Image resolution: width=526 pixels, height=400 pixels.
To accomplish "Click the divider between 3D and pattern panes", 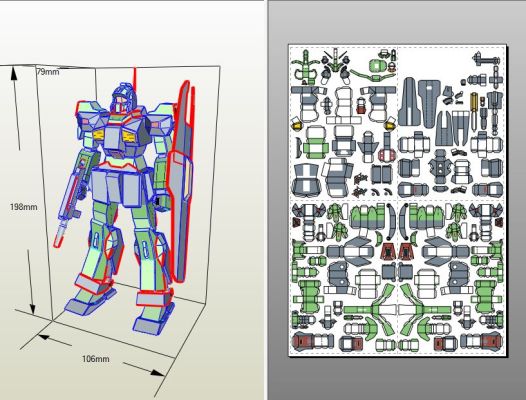I will [266, 200].
